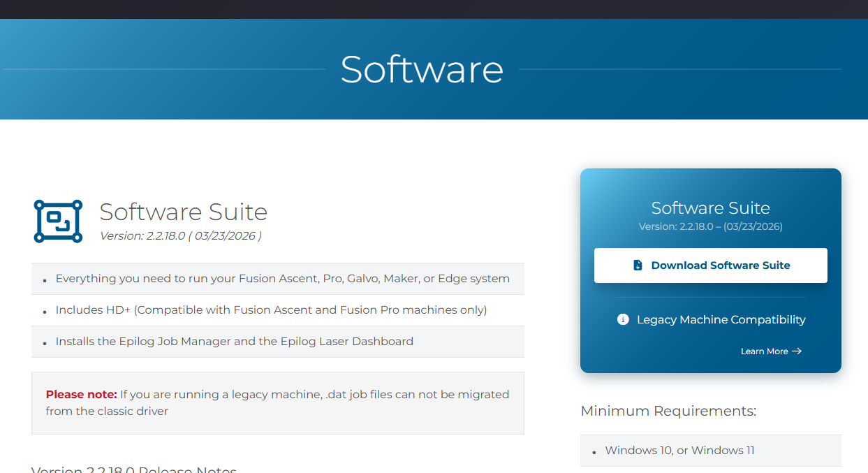Click the arrow icon next to Learn More

796,351
